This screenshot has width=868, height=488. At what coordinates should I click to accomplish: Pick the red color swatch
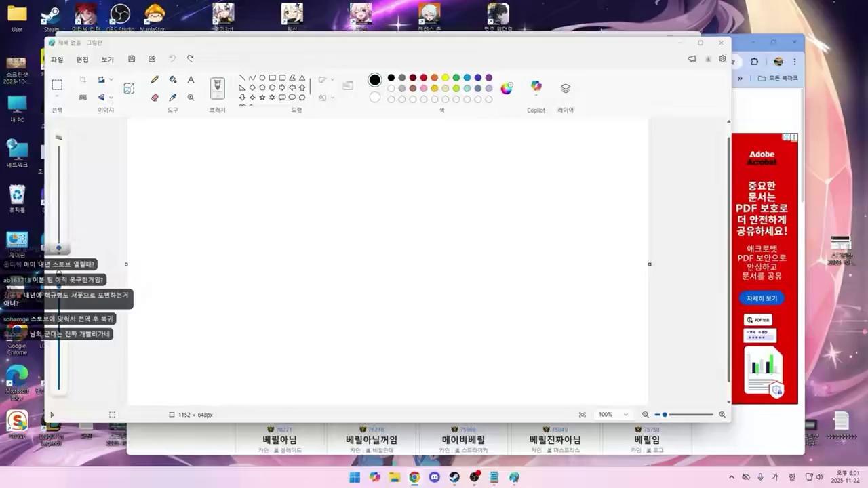pyautogui.click(x=423, y=78)
